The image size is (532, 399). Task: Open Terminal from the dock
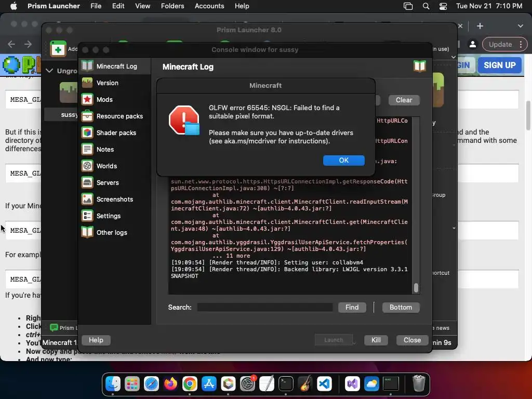[x=286, y=384]
